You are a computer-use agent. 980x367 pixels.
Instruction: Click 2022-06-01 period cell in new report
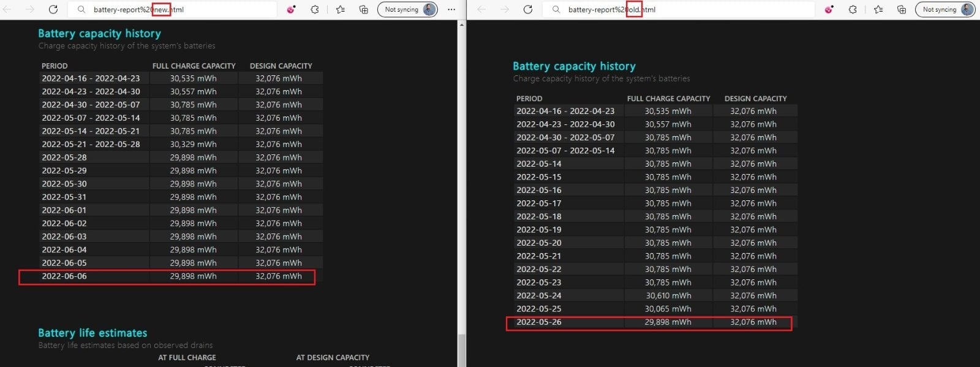[x=64, y=210]
